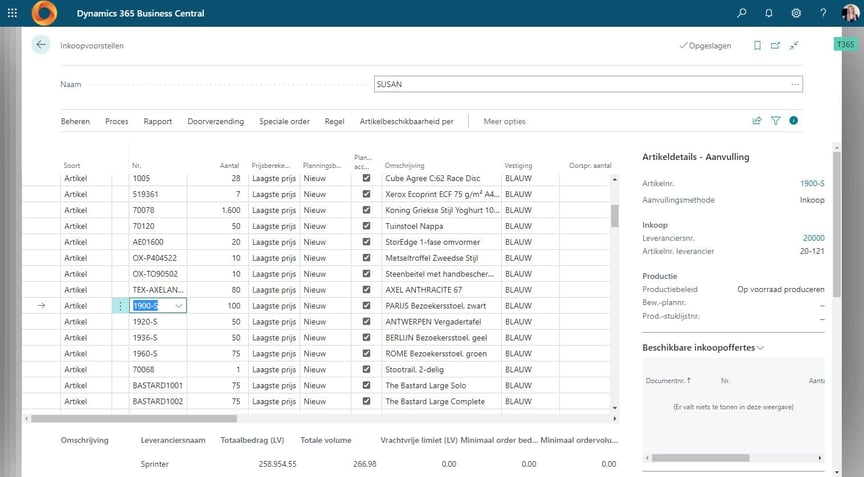Screen dimensions: 864x477
Task: Toggle checkbox for AXEL ANTHRACITE 67 row
Action: tap(366, 290)
